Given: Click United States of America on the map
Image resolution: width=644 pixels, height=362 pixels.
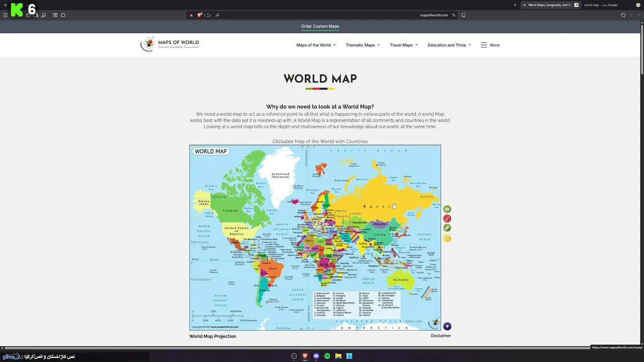Looking at the screenshot, I should pos(236,231).
